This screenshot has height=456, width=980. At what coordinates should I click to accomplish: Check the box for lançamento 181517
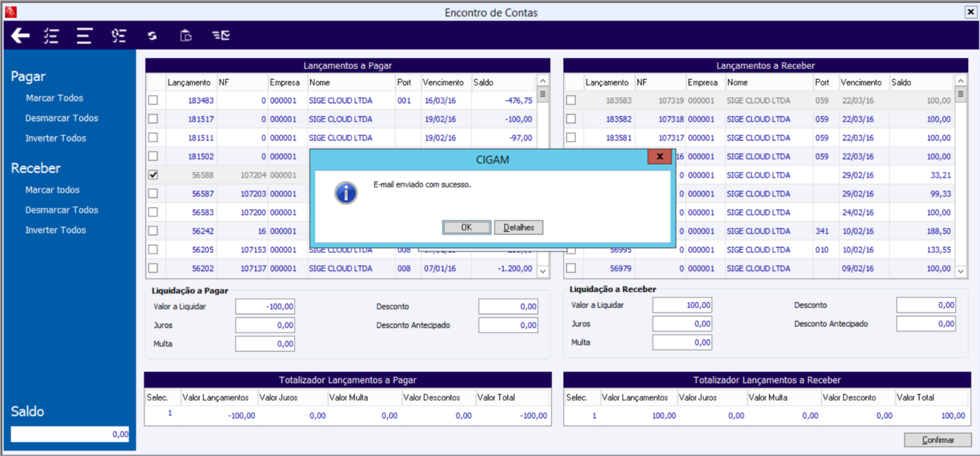[x=153, y=119]
